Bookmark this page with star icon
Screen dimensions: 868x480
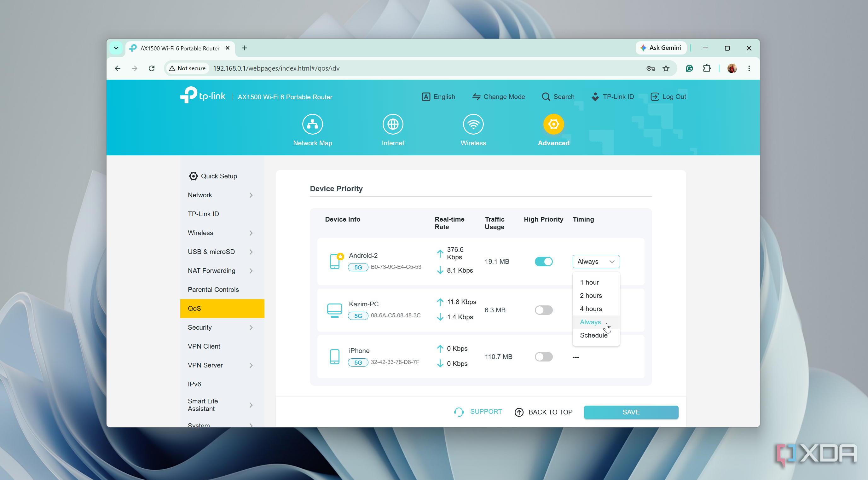pyautogui.click(x=666, y=68)
